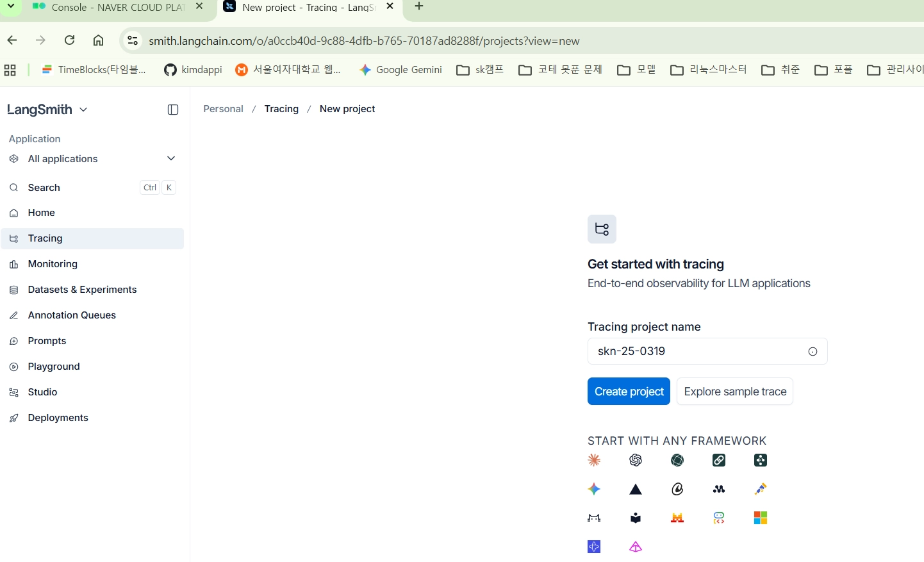Open the TimeBlocks bookmark
This screenshot has height=562, width=924.
click(x=94, y=70)
